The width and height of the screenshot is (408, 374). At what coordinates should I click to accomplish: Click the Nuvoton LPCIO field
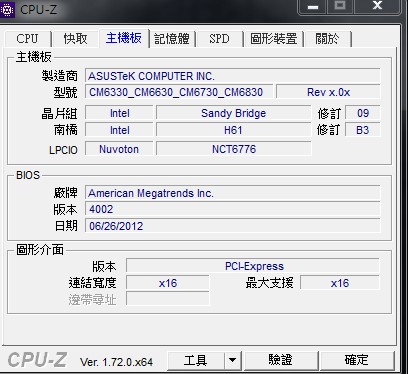[119, 149]
